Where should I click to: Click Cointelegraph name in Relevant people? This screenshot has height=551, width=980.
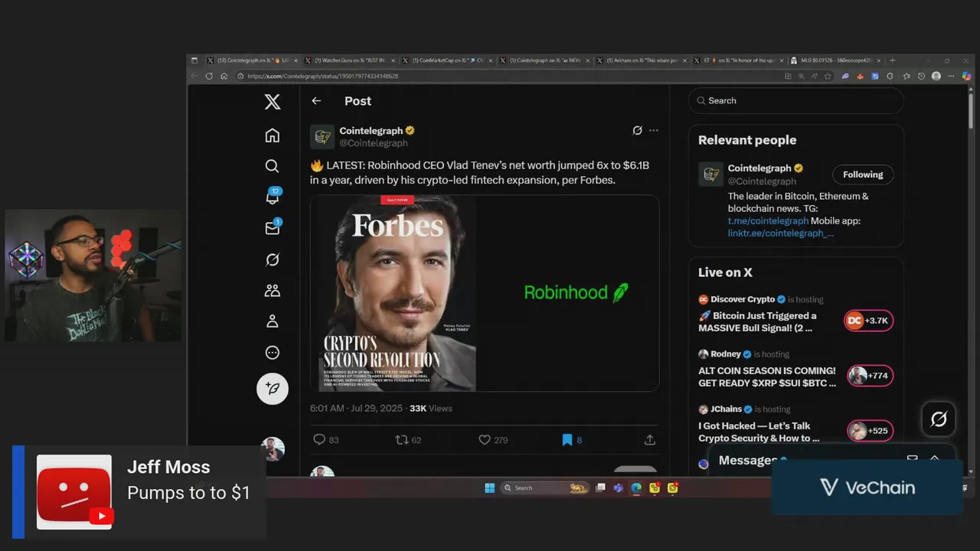[x=759, y=168]
